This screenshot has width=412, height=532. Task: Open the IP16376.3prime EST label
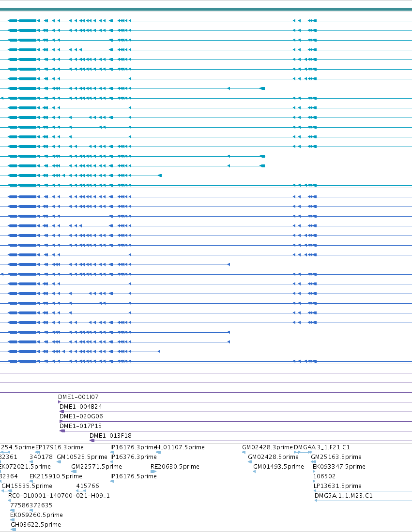(134, 457)
